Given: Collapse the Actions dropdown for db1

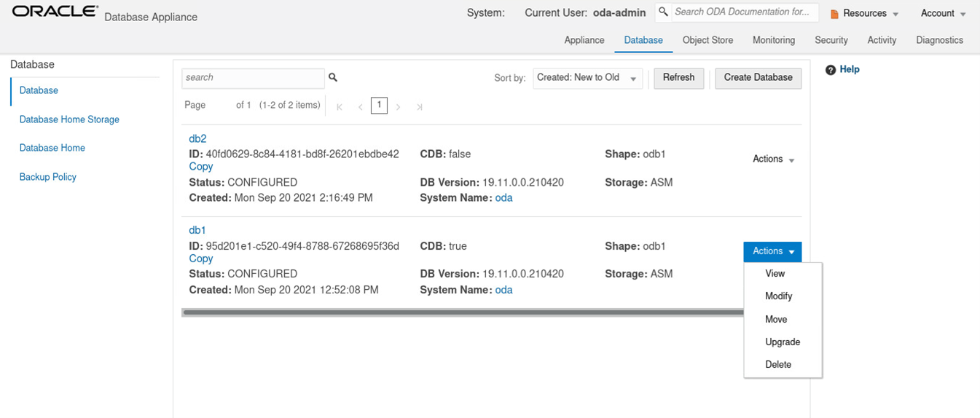Looking at the screenshot, I should pos(773,251).
